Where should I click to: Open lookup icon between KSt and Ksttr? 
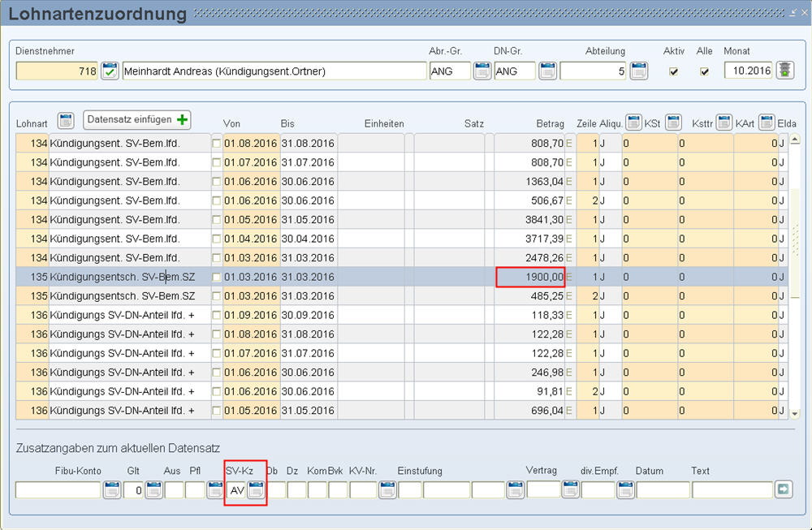(673, 123)
